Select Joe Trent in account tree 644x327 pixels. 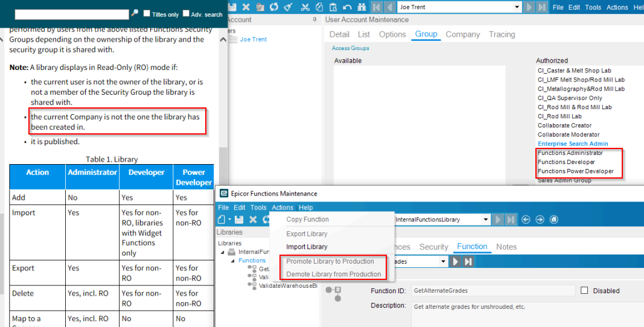pyautogui.click(x=253, y=39)
